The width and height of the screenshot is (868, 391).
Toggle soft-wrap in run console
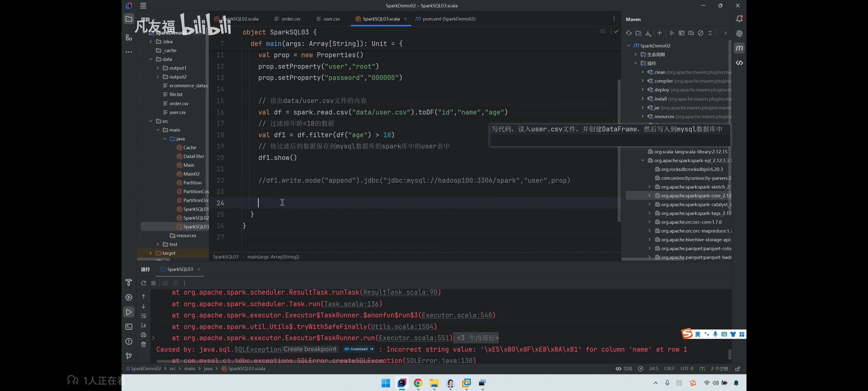144,316
